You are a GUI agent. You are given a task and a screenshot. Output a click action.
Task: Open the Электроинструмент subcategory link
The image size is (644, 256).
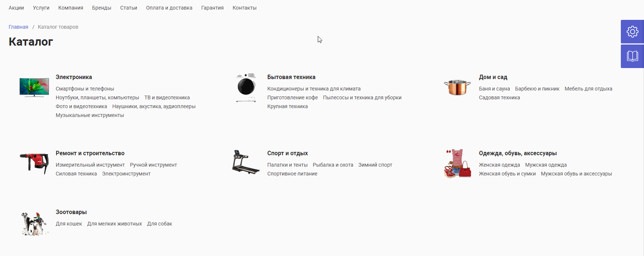126,174
